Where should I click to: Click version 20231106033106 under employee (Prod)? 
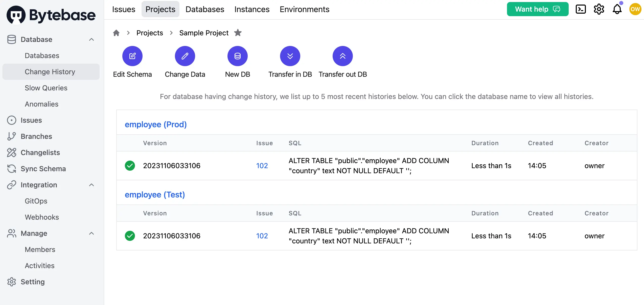[172, 166]
